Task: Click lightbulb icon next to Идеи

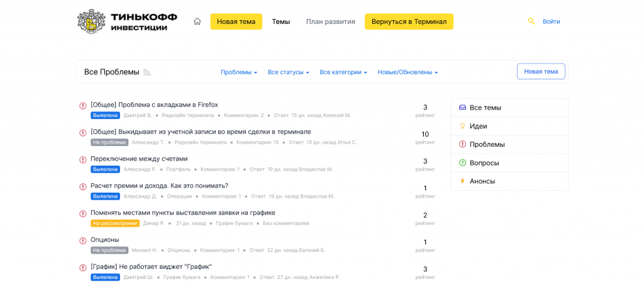Action: [x=462, y=126]
